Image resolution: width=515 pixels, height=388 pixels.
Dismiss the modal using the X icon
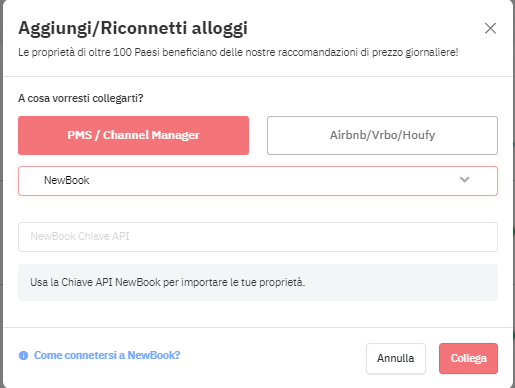(x=490, y=28)
